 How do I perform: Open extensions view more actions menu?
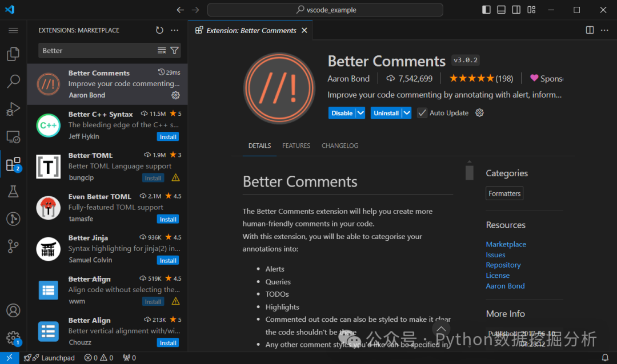point(174,30)
